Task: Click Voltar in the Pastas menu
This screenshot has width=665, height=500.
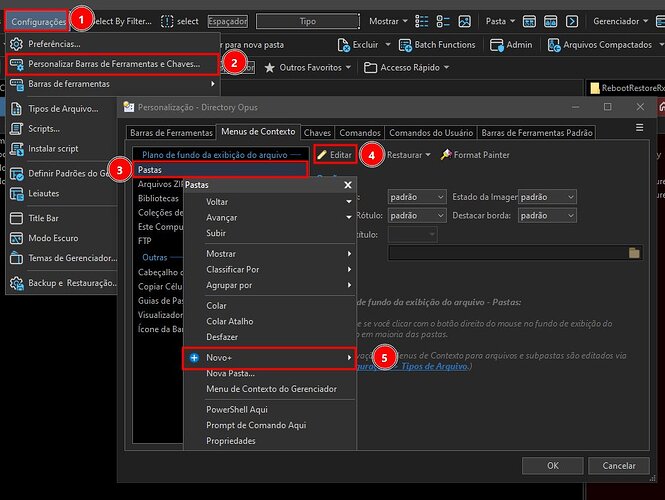Action: (217, 202)
